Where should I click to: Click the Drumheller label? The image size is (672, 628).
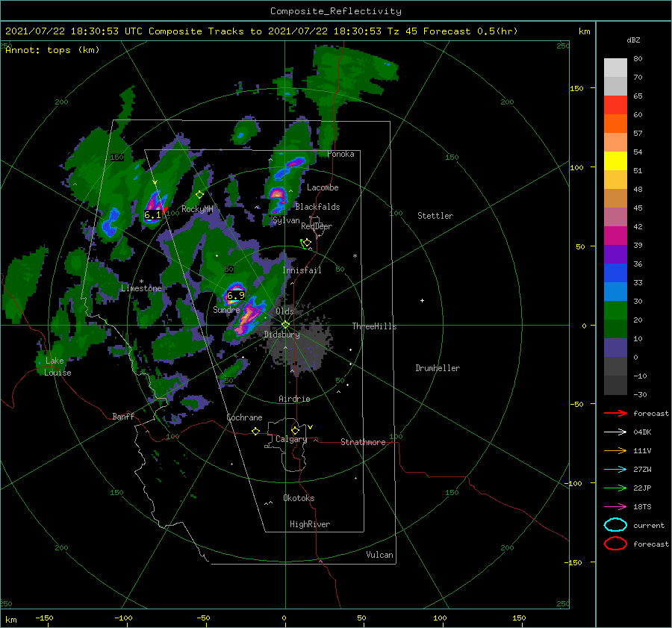(438, 368)
